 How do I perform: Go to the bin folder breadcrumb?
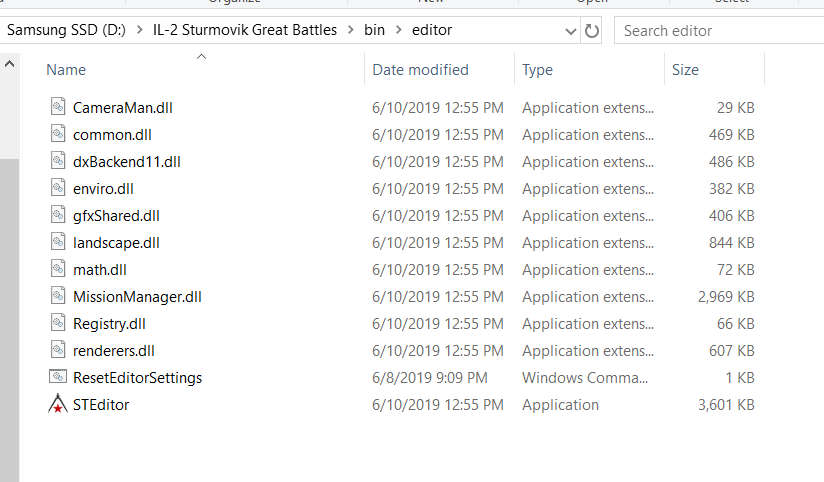pos(374,30)
